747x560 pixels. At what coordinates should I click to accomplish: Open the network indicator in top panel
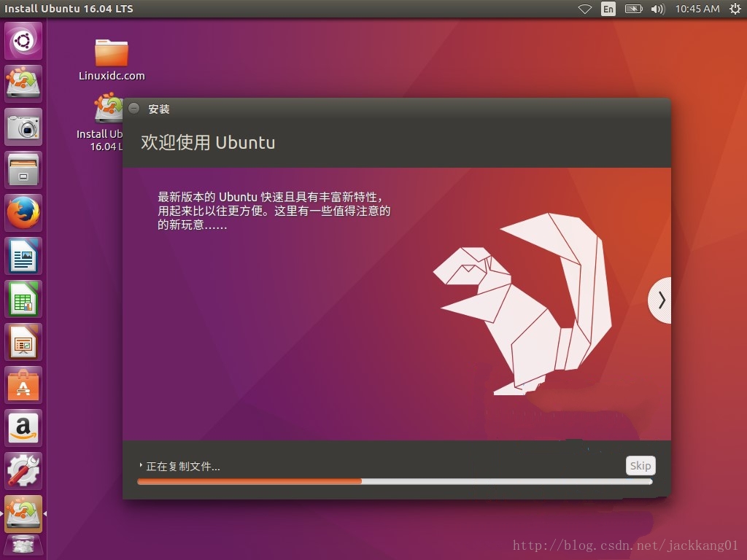(x=585, y=9)
